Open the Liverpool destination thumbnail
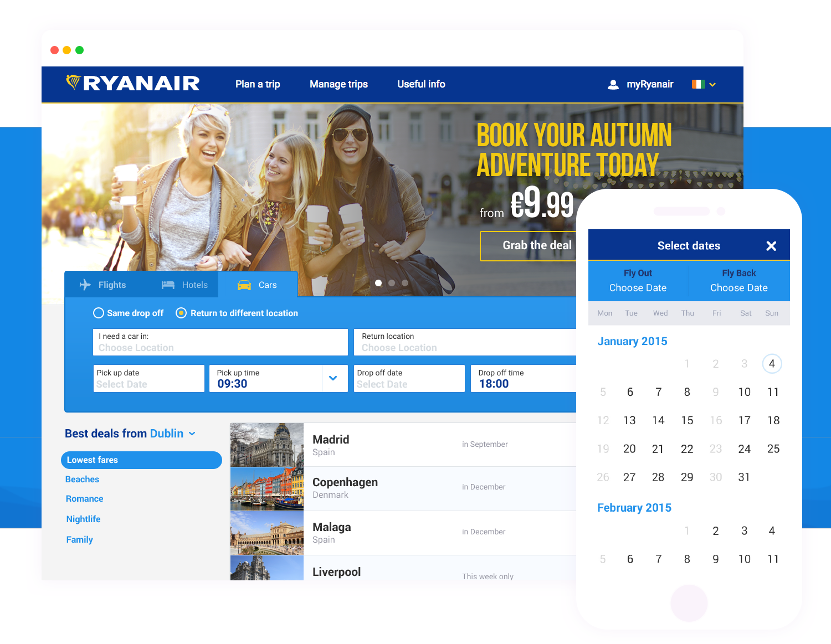Screen dimensions: 831x644 tap(267, 568)
